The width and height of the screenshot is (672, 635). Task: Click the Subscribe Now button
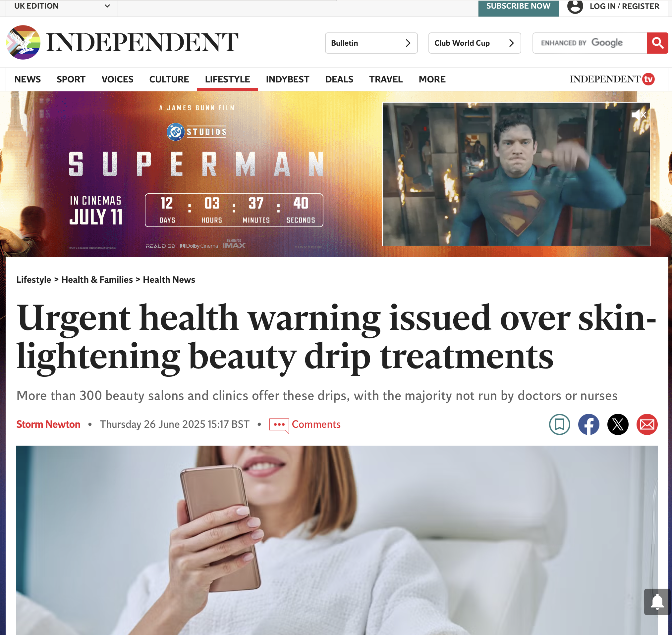click(518, 7)
